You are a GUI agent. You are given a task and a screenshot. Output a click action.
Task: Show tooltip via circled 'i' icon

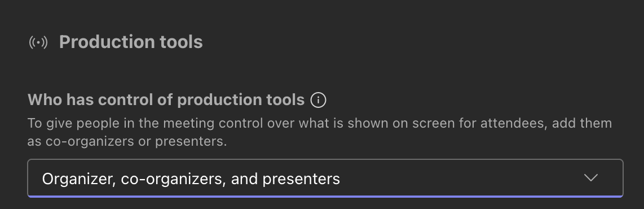318,100
